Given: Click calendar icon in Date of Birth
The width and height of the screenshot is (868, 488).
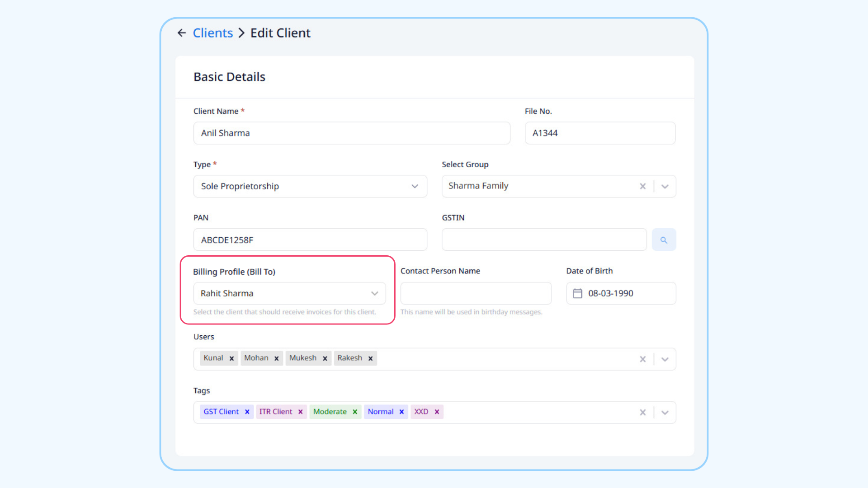Looking at the screenshot, I should coord(577,294).
